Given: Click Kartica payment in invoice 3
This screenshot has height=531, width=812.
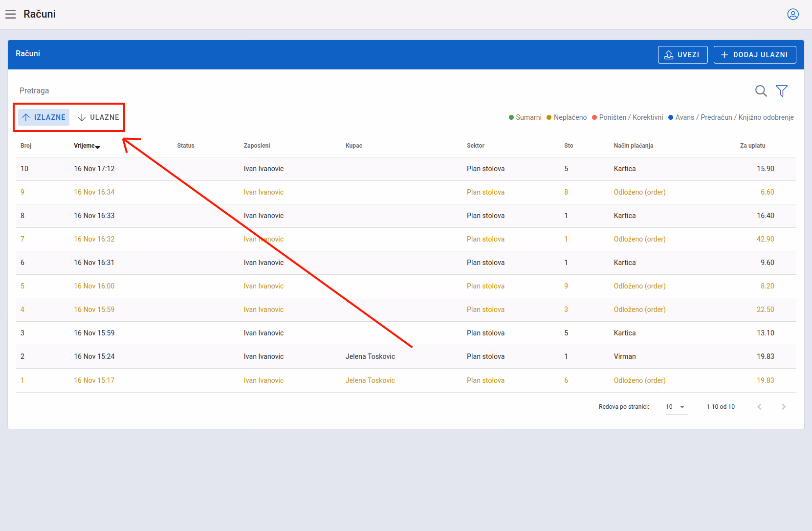Looking at the screenshot, I should point(625,333).
